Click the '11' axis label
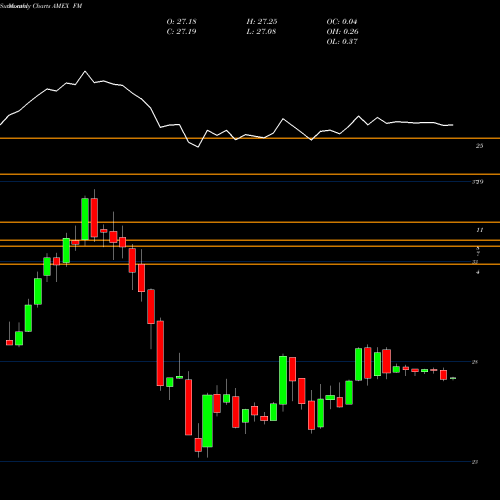500x500 pixels. pos(479,230)
